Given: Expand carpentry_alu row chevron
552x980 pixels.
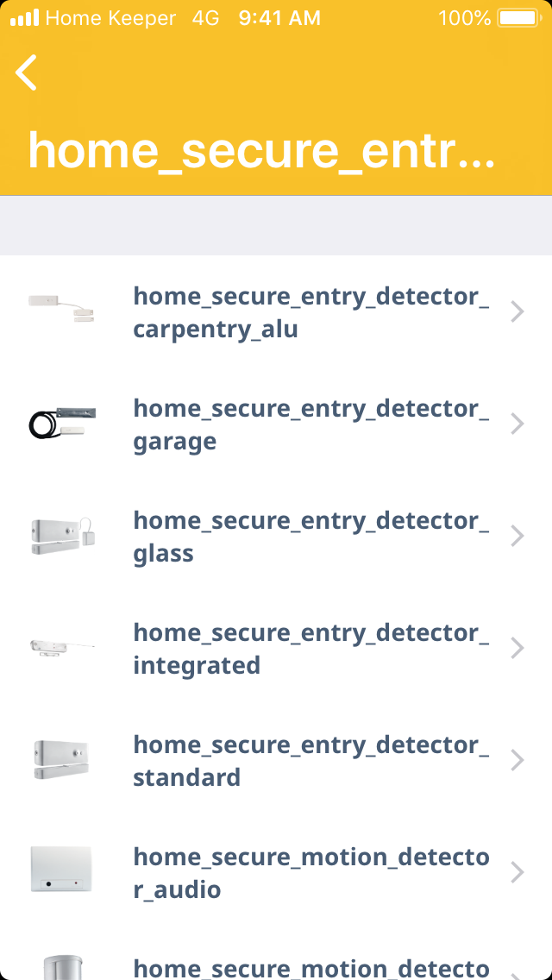Looking at the screenshot, I should pos(517,312).
